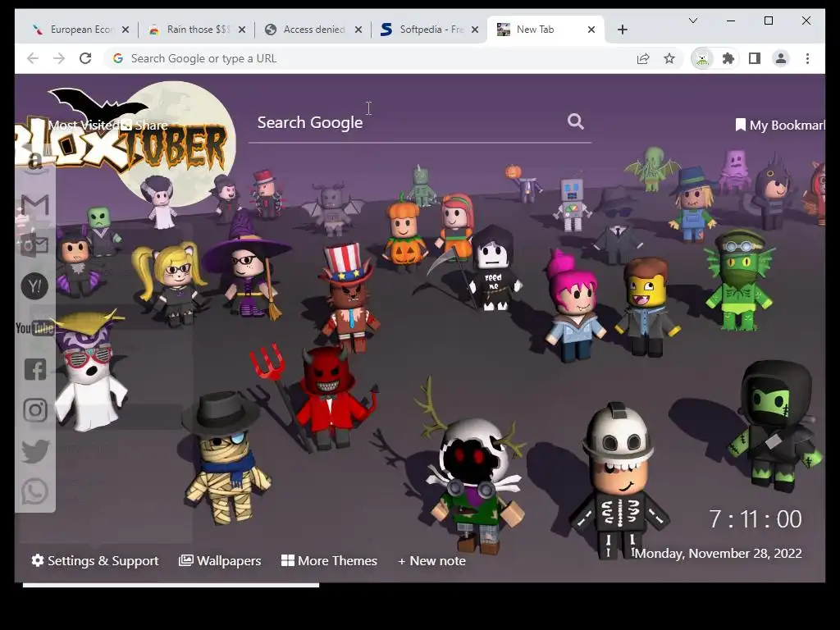This screenshot has height=630, width=840.
Task: Click the Monday, November 28, 2022 date
Action: pyautogui.click(x=718, y=554)
